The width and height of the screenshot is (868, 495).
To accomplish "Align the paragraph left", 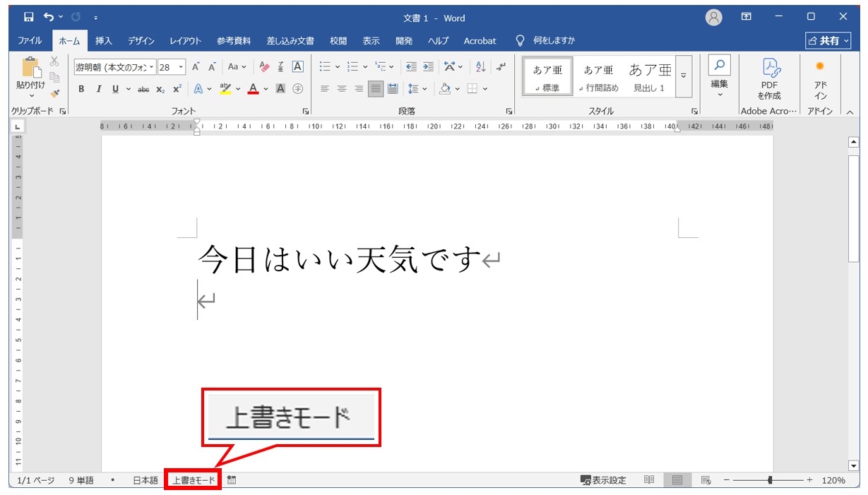I will coord(325,89).
